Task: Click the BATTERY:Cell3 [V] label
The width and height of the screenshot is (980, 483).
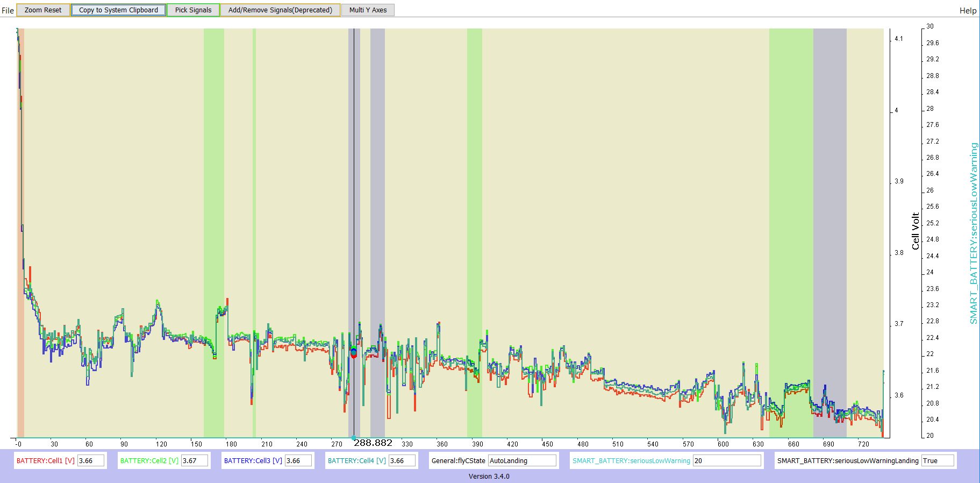Action: (253, 460)
